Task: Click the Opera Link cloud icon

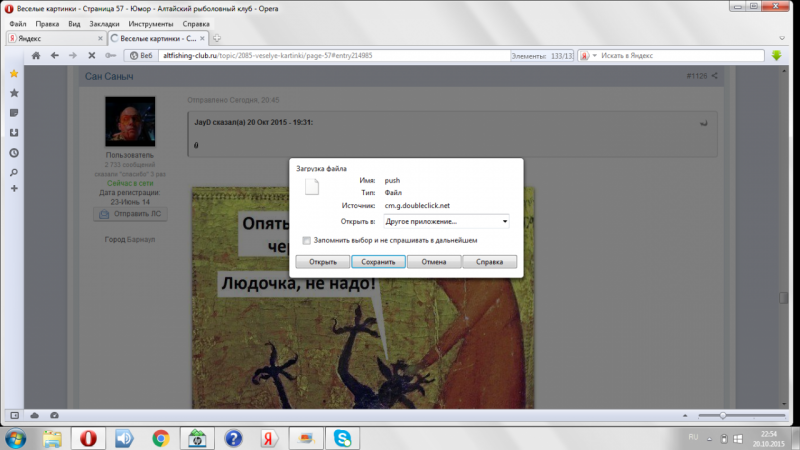Action: 35,416
